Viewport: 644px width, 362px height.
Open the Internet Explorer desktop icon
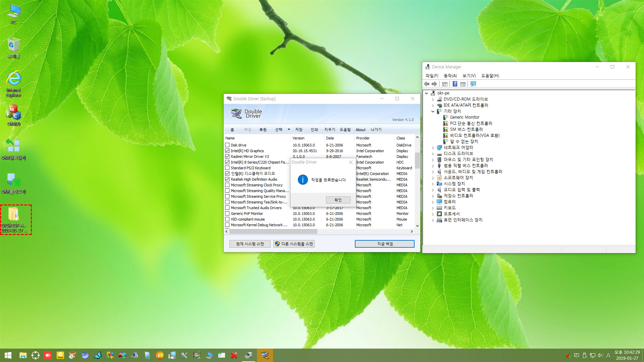tap(14, 84)
